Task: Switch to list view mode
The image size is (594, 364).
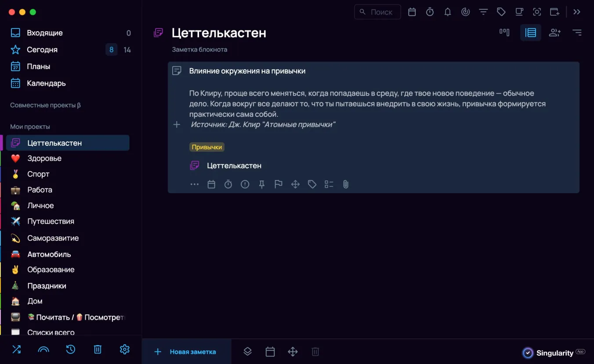Action: (531, 32)
